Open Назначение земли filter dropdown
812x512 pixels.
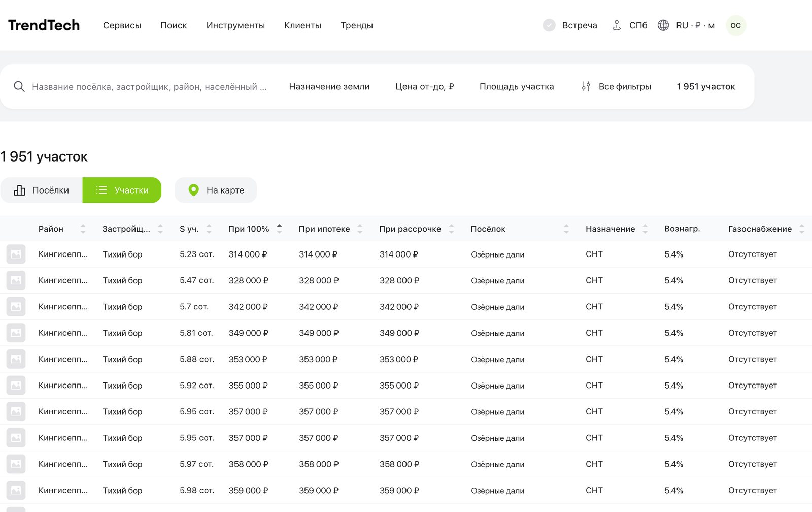click(x=329, y=86)
